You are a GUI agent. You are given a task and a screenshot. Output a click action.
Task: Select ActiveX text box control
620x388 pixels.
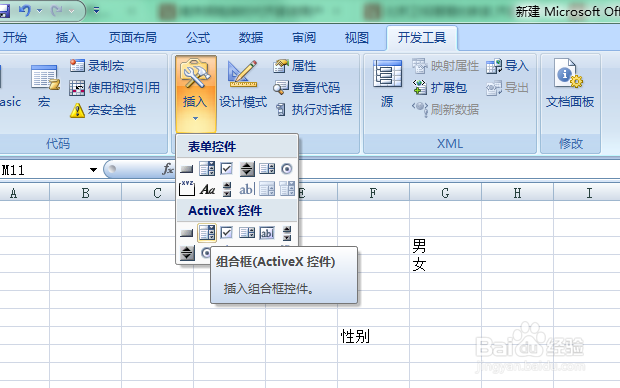pos(267,233)
